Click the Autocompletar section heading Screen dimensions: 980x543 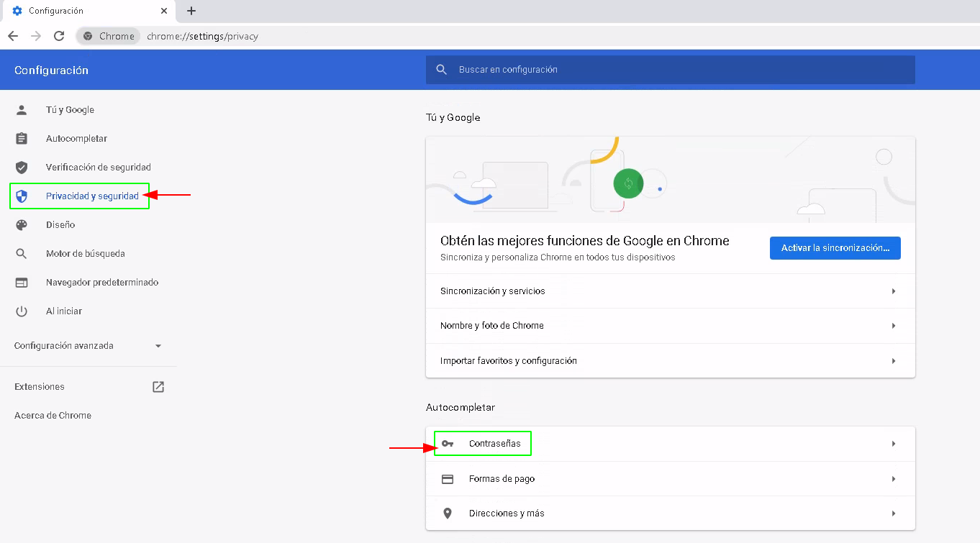(x=460, y=407)
